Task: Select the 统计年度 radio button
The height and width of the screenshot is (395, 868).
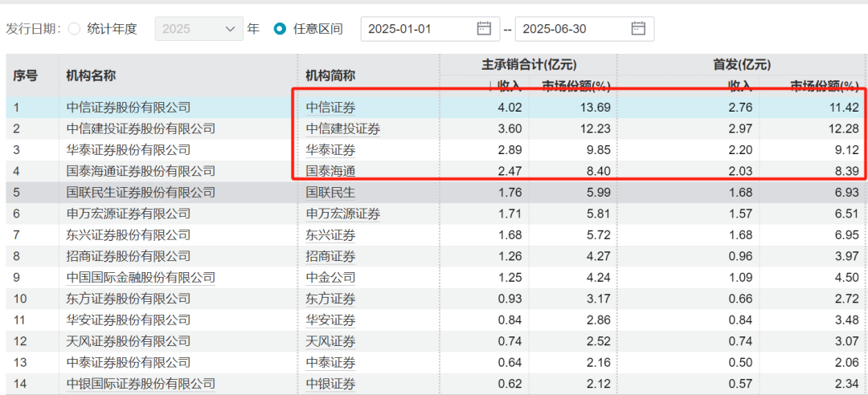Action: [x=74, y=29]
